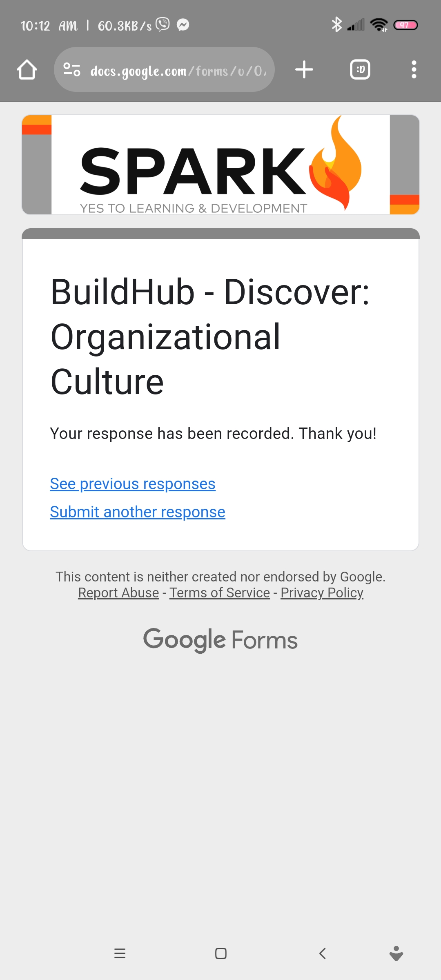Open the browser three-dot menu
The image size is (441, 980).
coord(414,70)
